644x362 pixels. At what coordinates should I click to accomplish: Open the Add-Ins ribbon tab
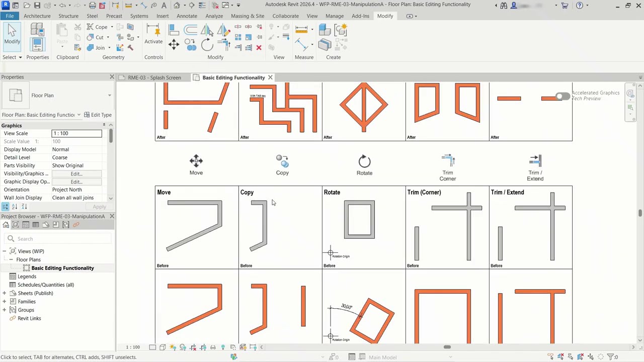click(x=360, y=16)
